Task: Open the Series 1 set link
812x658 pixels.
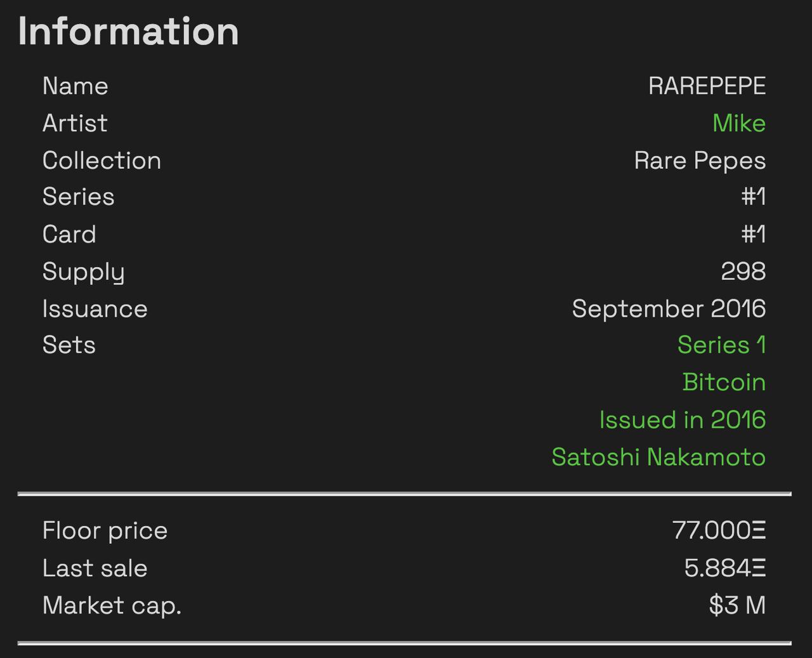Action: 722,345
